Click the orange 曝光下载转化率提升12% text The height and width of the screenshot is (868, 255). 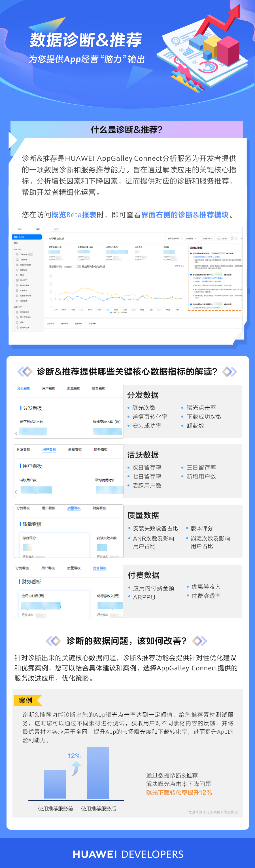(179, 793)
